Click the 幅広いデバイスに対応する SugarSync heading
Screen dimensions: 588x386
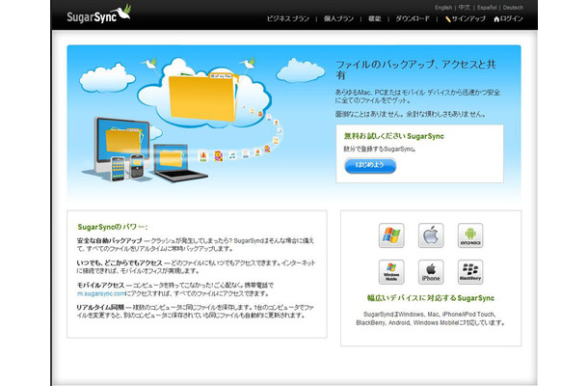click(431, 298)
